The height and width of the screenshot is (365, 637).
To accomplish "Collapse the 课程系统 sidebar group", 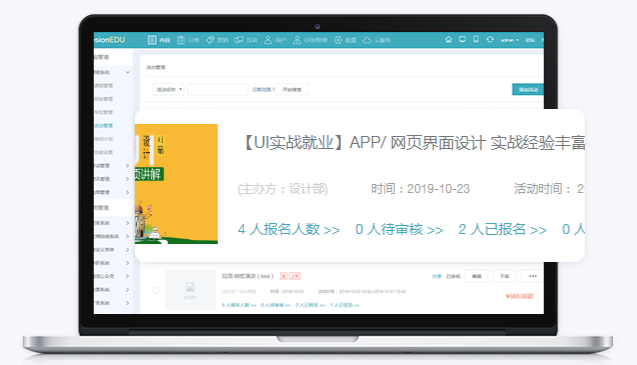I will point(128,72).
